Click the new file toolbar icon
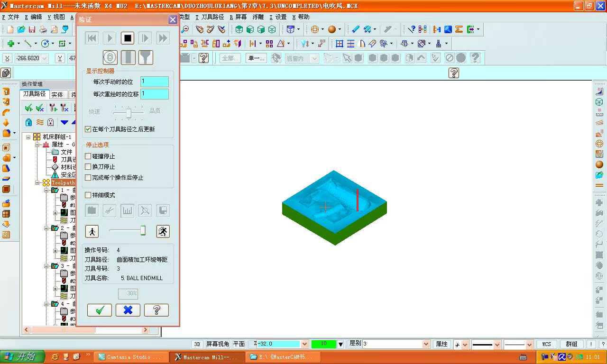The image size is (607, 364). pos(10,29)
